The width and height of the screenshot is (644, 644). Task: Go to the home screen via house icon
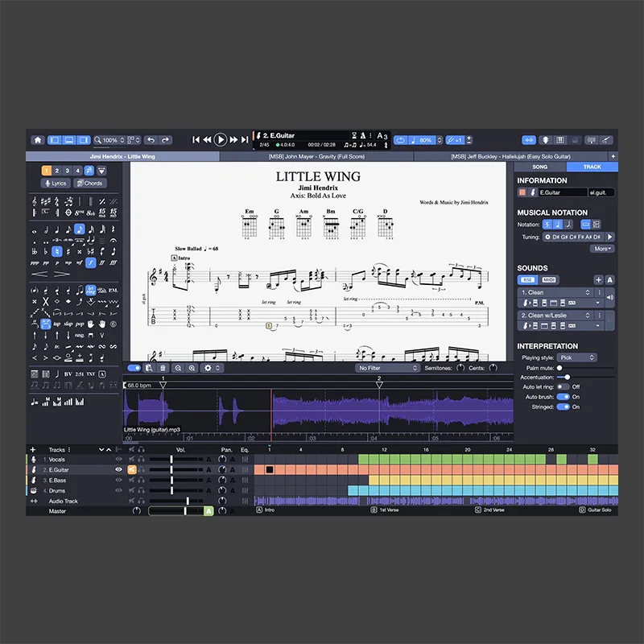coord(38,140)
